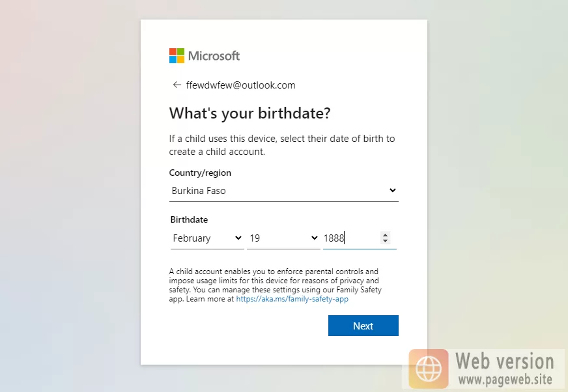Click the Microsoft four-square logo
Screen dimensions: 568x392
177,56
